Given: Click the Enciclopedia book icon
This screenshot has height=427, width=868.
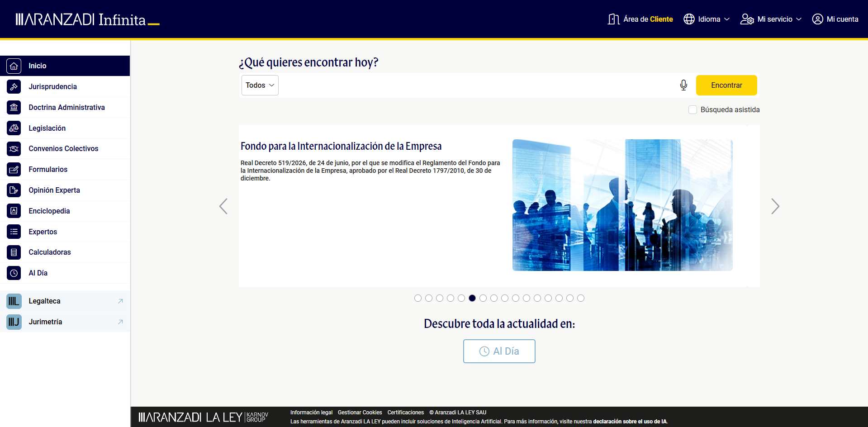Looking at the screenshot, I should pos(14,211).
